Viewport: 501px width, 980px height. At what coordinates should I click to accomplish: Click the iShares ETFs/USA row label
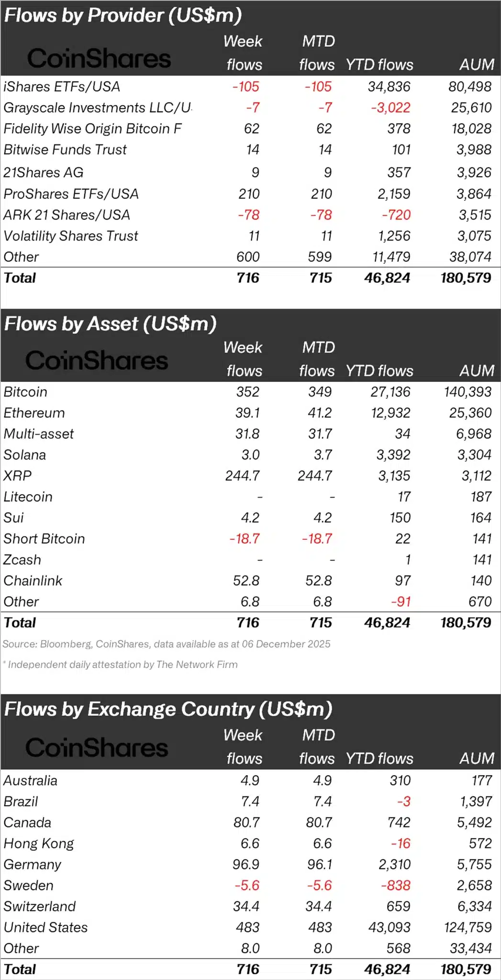(62, 87)
